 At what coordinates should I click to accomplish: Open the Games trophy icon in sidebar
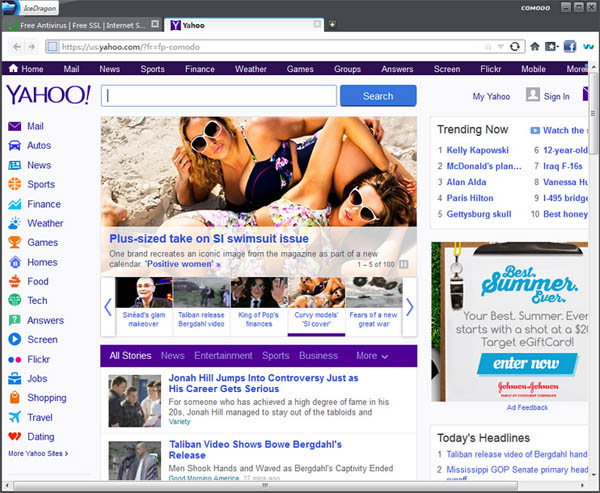(x=15, y=242)
